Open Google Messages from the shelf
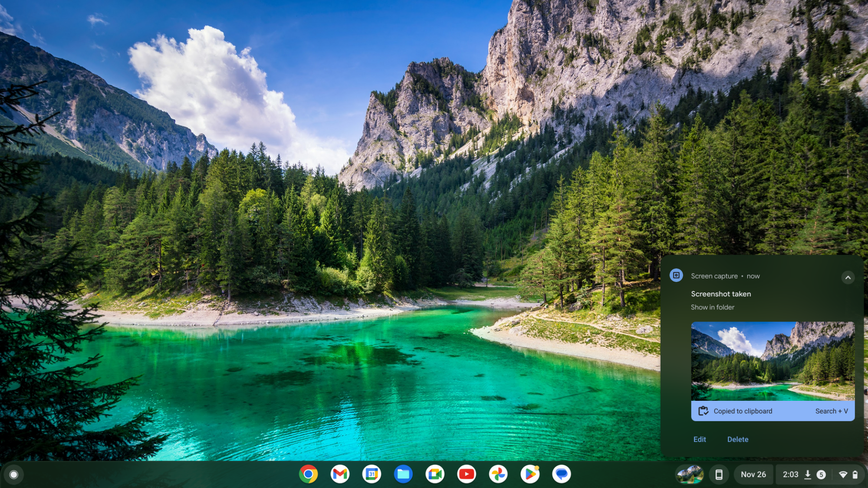The image size is (868, 488). click(x=561, y=474)
